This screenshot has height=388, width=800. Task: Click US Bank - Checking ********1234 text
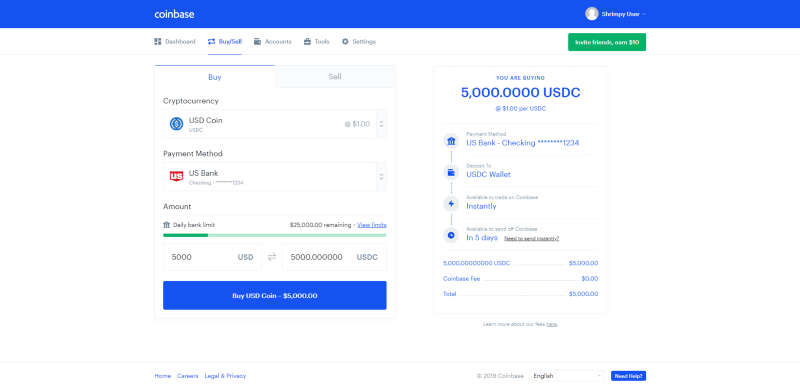(x=522, y=143)
